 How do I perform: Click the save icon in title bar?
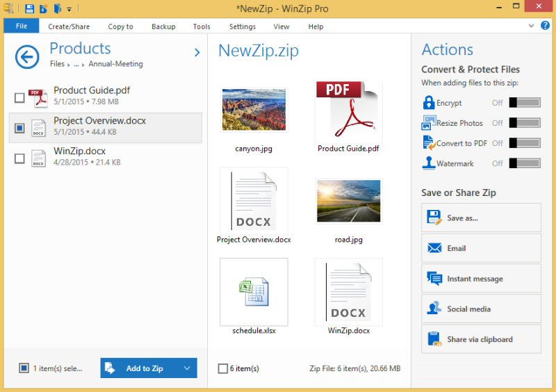click(x=29, y=9)
